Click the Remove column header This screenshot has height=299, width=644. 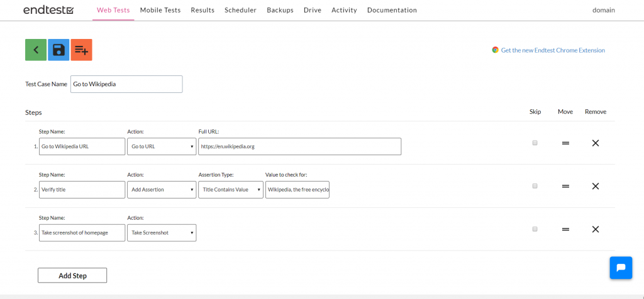(x=596, y=112)
